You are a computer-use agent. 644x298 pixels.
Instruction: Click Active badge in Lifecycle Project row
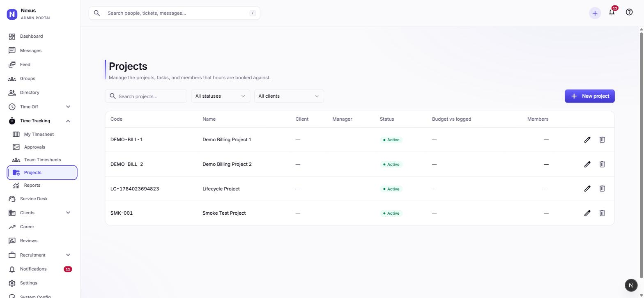click(x=391, y=189)
